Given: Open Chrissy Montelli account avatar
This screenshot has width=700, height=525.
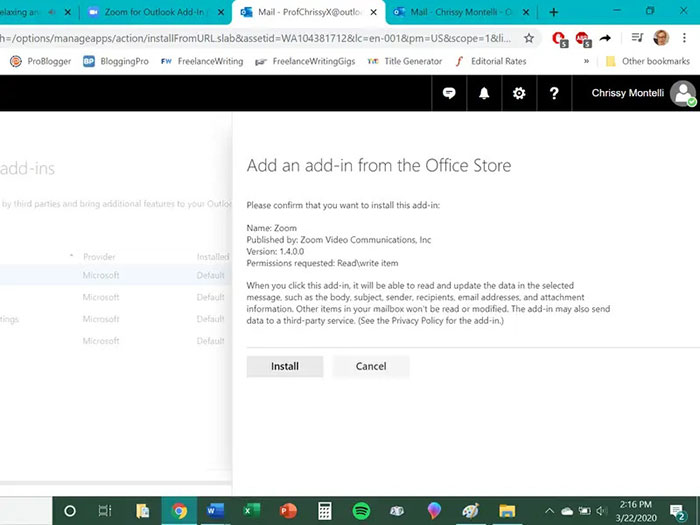Looking at the screenshot, I should [683, 93].
